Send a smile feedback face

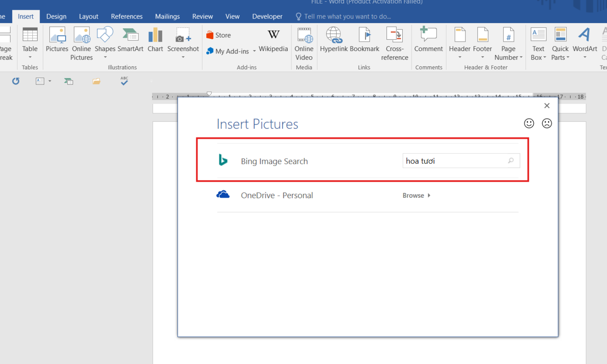529,123
